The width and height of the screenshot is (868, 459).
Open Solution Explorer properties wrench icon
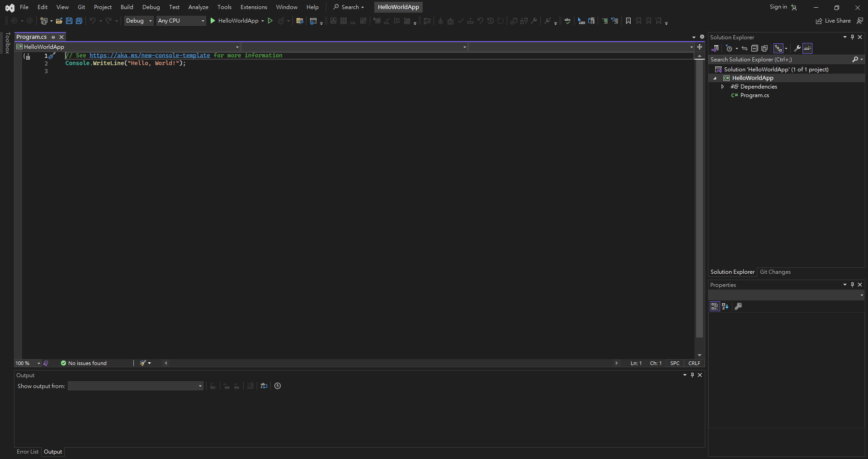point(797,48)
